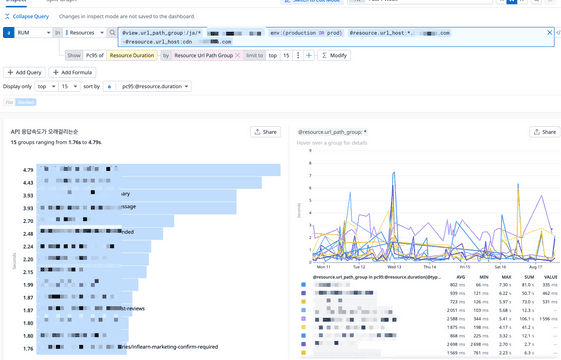561x360 pixels.
Task: Select the 2.70 bar in toplist
Action: click(x=105, y=221)
